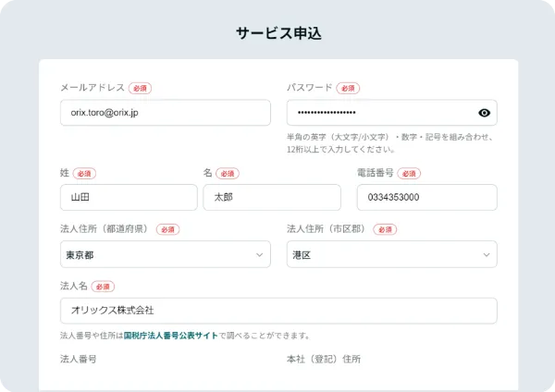Focus the パスワード input field
The height and width of the screenshot is (392, 555).
tap(392, 113)
